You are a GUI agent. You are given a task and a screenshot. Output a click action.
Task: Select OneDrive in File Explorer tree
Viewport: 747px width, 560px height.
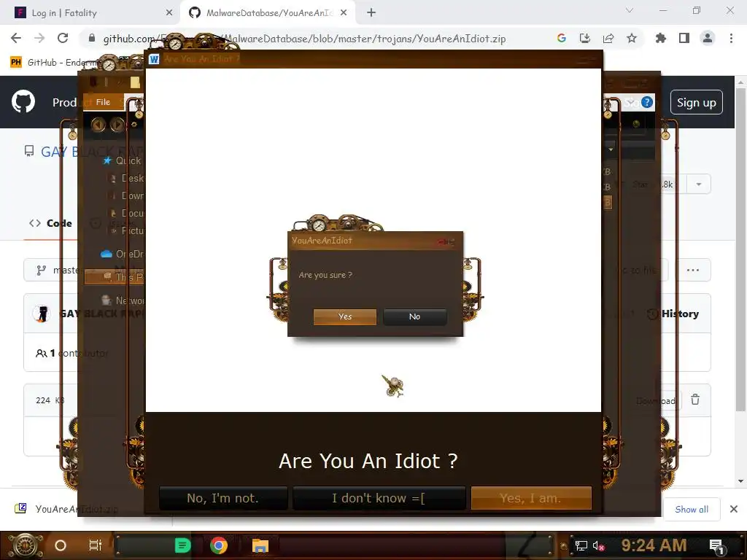coord(122,254)
